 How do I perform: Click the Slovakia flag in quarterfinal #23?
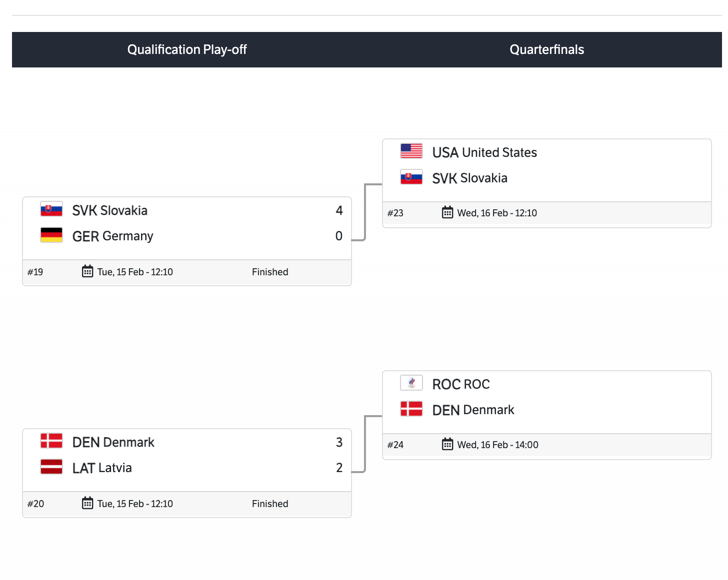click(x=411, y=177)
